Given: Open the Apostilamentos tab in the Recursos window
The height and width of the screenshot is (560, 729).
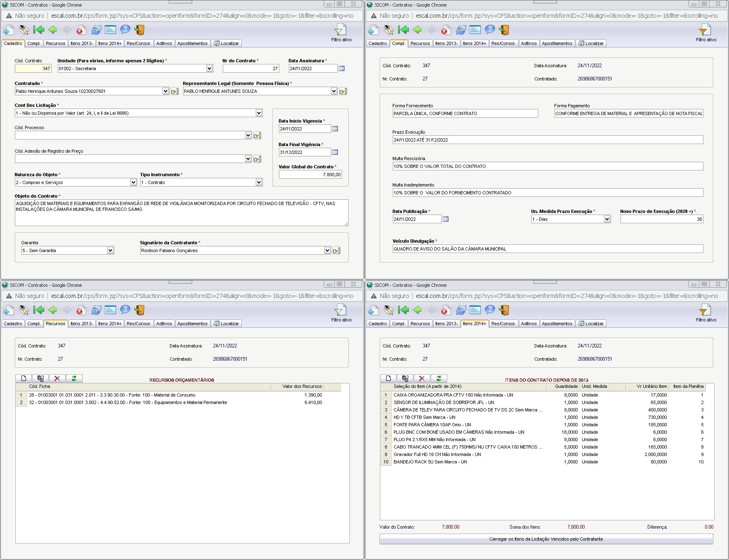Looking at the screenshot, I should tap(192, 324).
